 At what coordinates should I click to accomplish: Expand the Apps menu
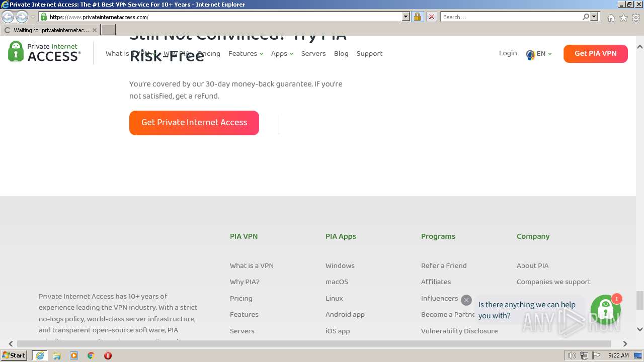[x=282, y=53]
